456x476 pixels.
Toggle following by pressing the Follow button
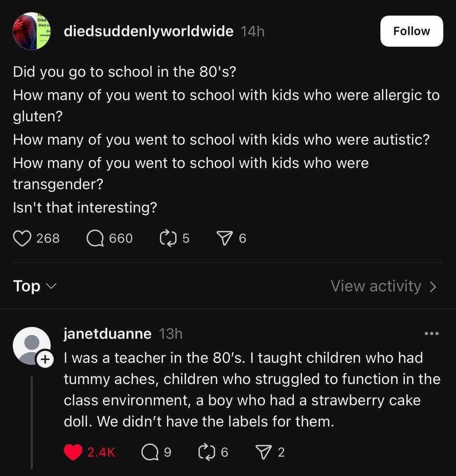coord(411,31)
